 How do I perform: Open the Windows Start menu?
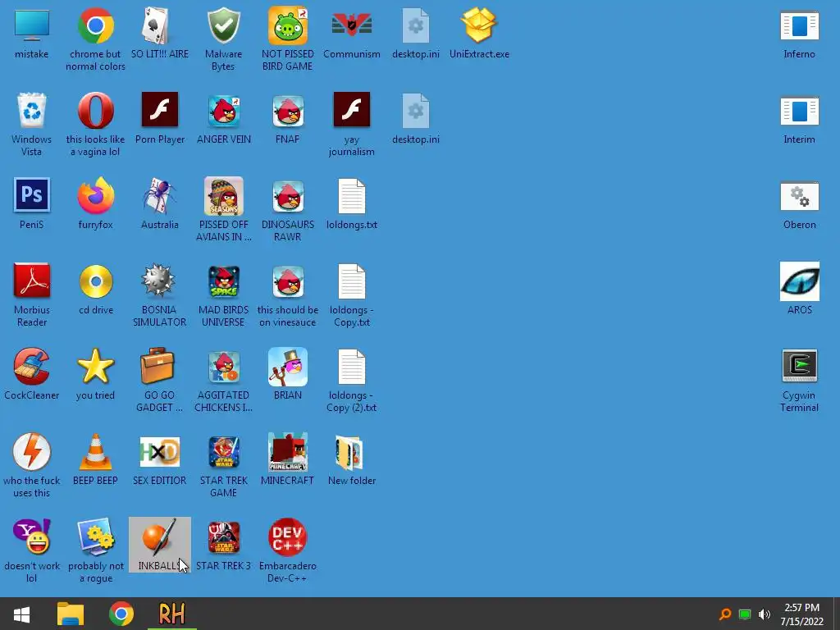click(x=21, y=614)
